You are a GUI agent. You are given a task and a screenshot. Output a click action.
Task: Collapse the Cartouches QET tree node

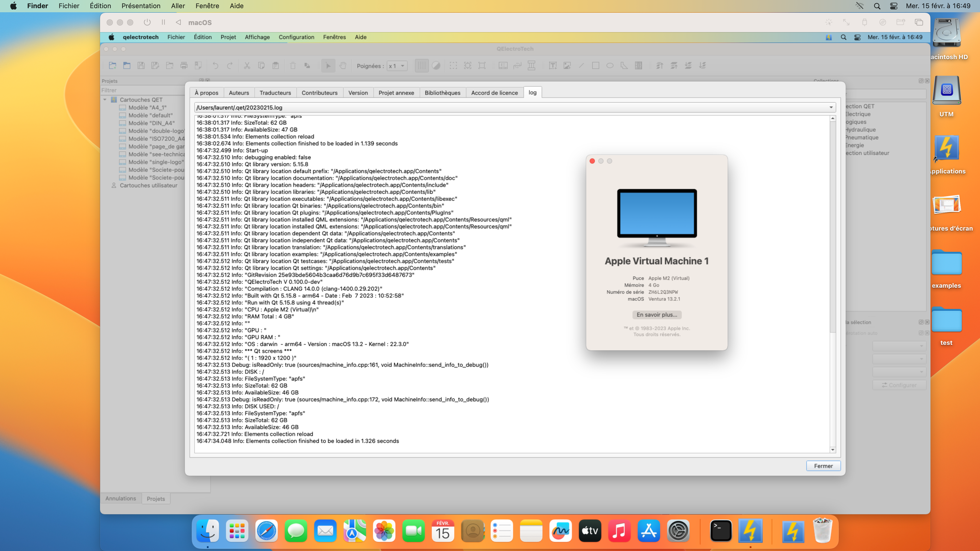coord(105,100)
